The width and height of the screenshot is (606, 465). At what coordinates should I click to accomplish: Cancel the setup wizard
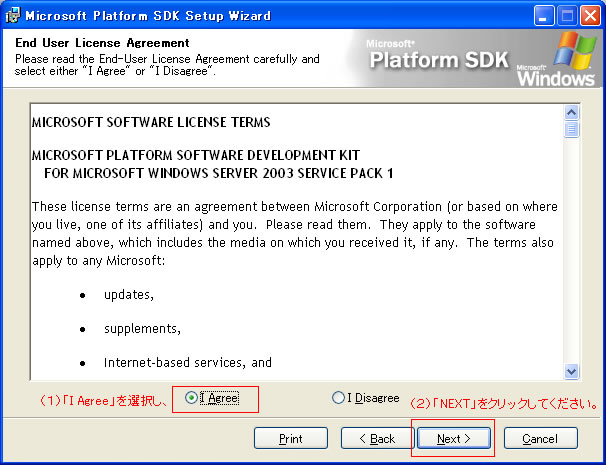pos(540,439)
